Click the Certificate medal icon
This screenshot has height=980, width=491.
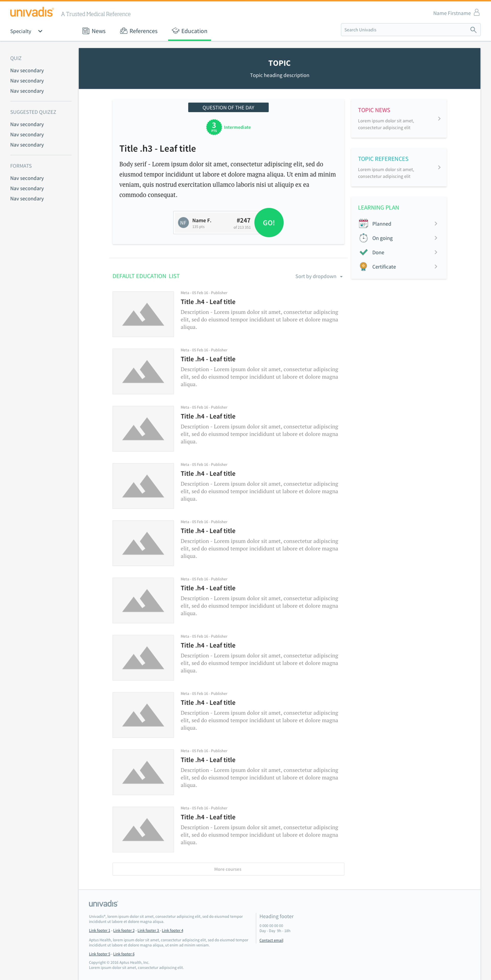pyautogui.click(x=363, y=266)
